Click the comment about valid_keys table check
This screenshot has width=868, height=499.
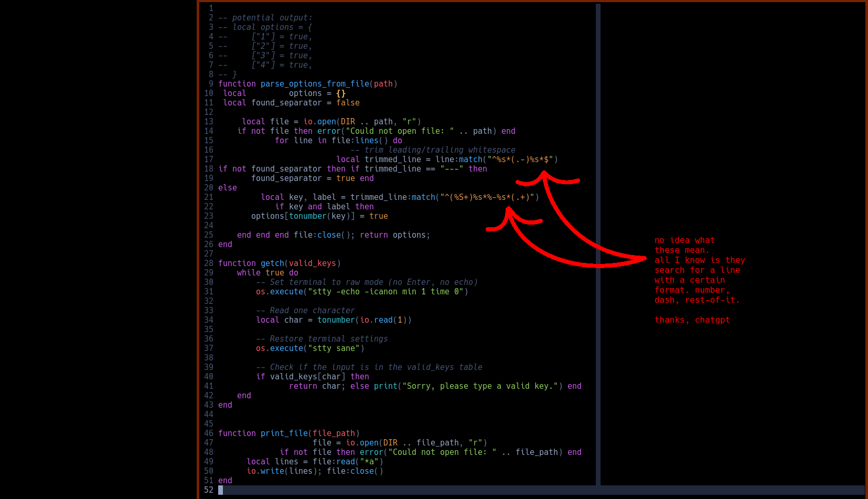369,367
